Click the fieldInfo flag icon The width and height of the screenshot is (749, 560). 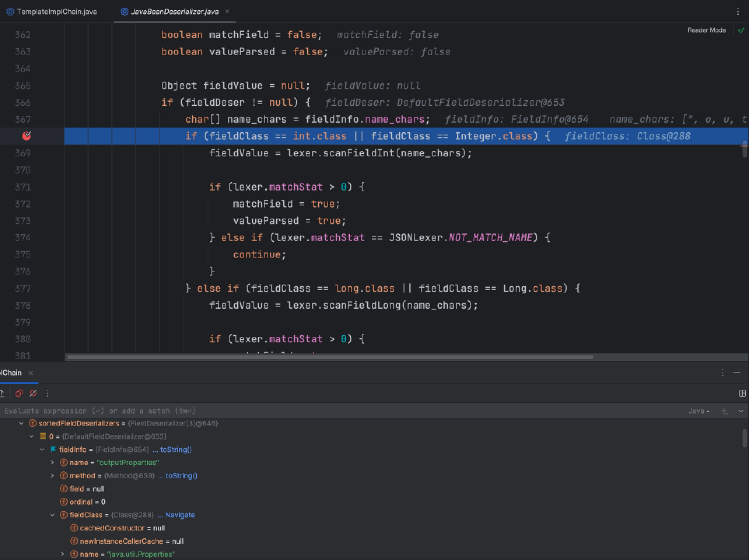(54, 450)
